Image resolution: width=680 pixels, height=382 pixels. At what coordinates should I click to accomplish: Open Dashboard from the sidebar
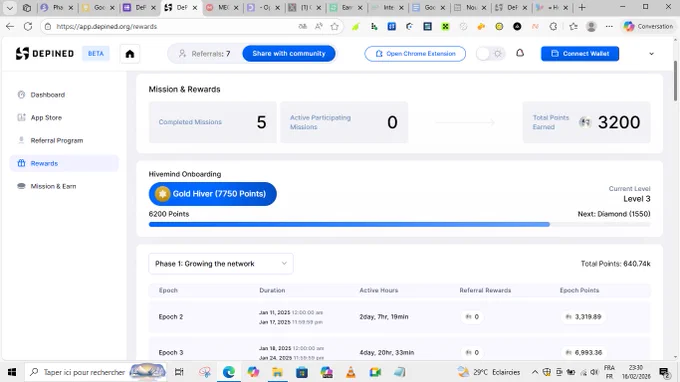click(x=47, y=95)
